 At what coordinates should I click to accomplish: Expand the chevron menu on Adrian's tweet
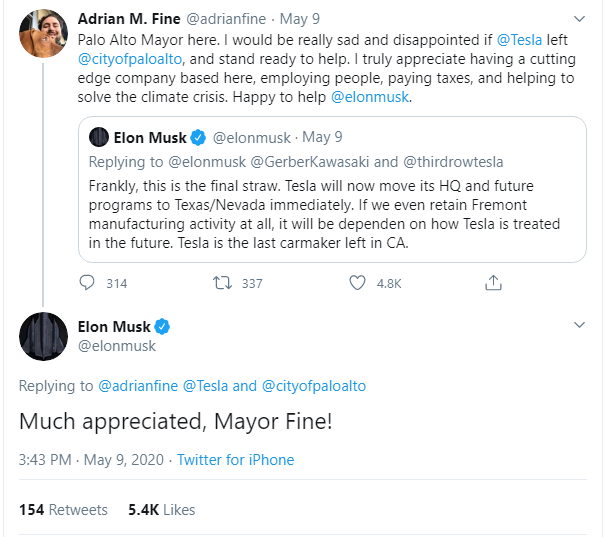coord(578,20)
